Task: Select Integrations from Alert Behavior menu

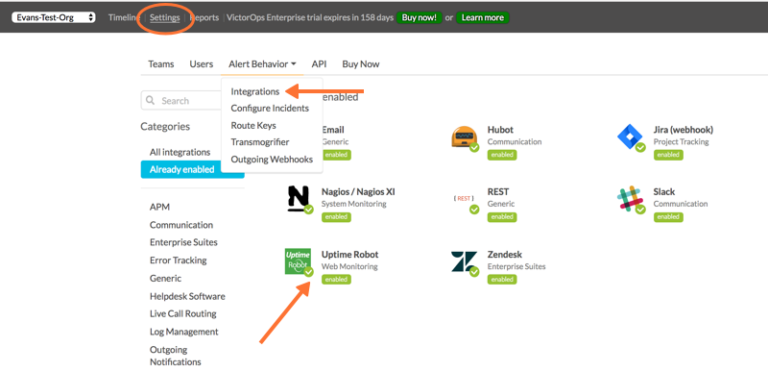Action: tap(255, 92)
